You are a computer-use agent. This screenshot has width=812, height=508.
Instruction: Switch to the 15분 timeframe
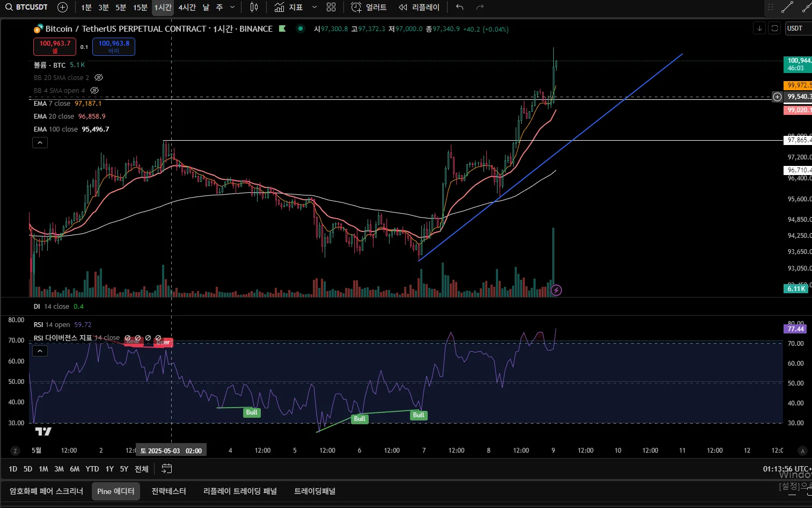click(x=140, y=7)
